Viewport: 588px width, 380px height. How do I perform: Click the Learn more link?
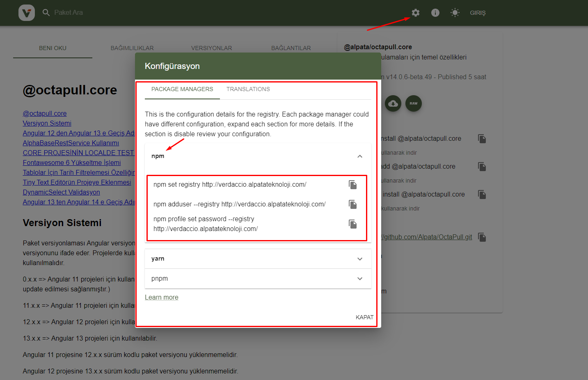(161, 298)
